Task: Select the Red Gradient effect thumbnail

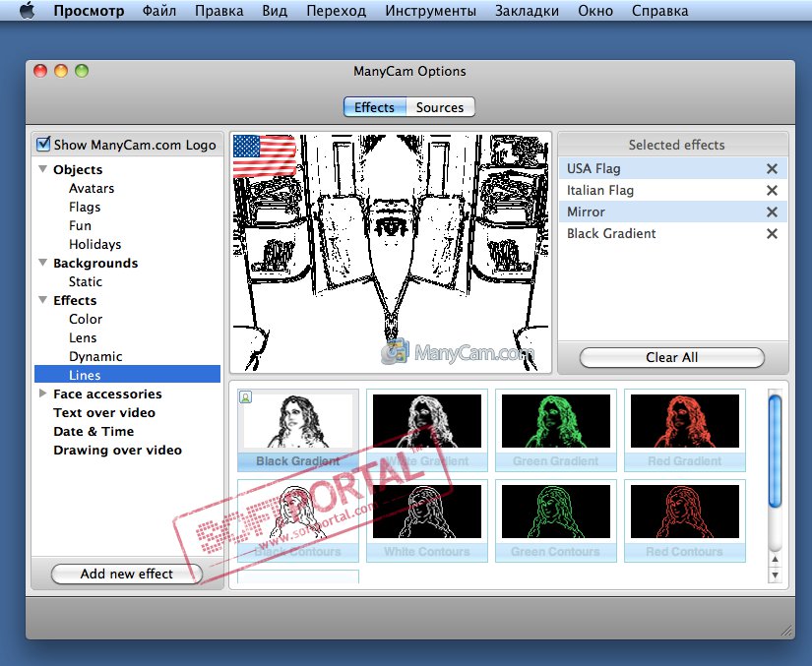Action: [x=685, y=430]
